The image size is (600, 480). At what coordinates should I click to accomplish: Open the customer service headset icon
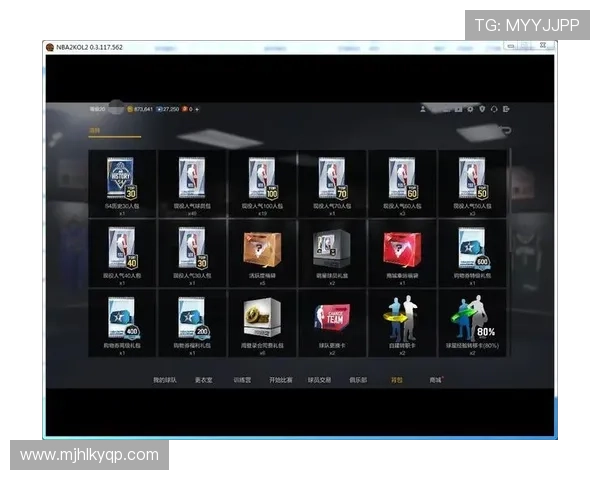point(494,109)
